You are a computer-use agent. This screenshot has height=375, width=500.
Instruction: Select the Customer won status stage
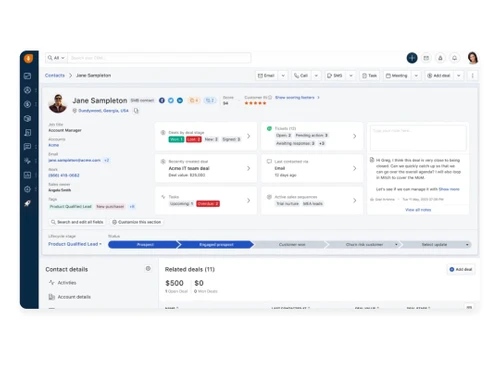pos(292,245)
